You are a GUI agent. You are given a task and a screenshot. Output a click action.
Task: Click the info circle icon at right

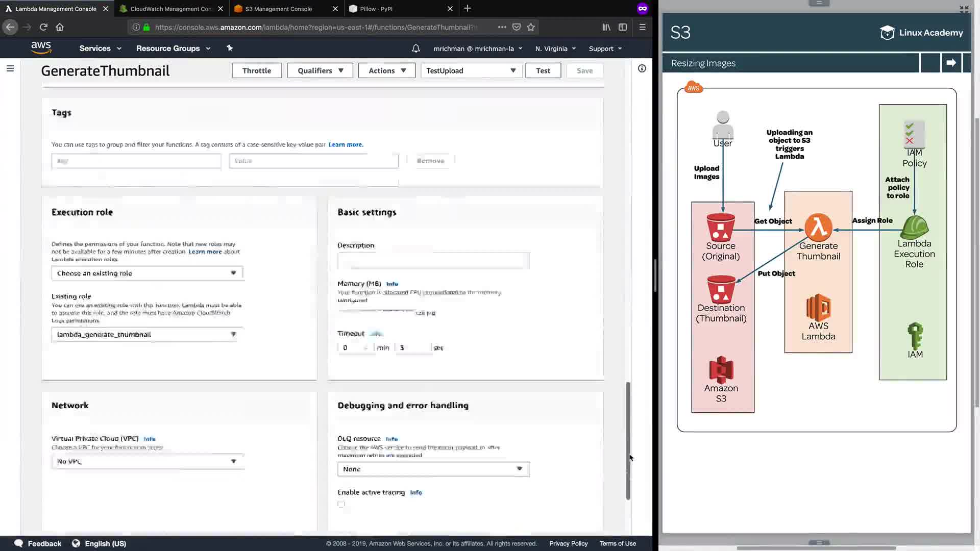tap(642, 68)
